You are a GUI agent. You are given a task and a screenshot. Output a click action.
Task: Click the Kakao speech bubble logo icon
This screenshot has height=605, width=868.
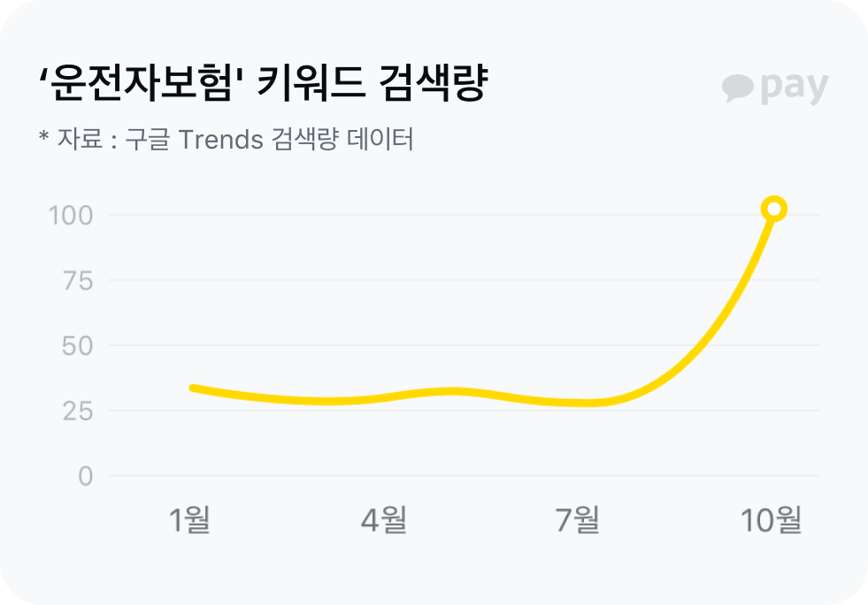tap(737, 88)
